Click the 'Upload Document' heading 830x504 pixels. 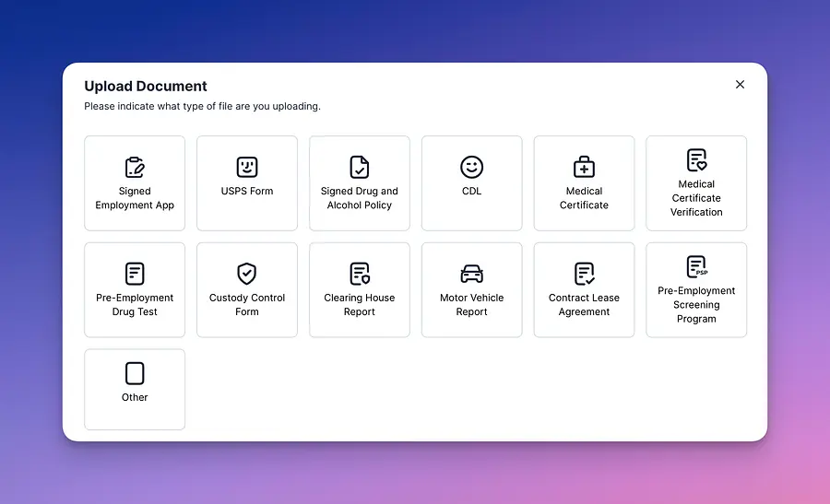tap(146, 86)
